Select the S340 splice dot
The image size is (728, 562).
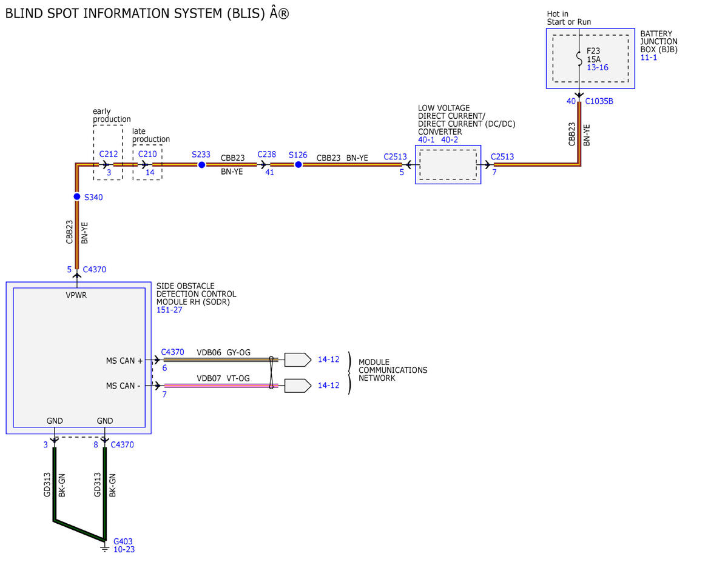point(77,197)
